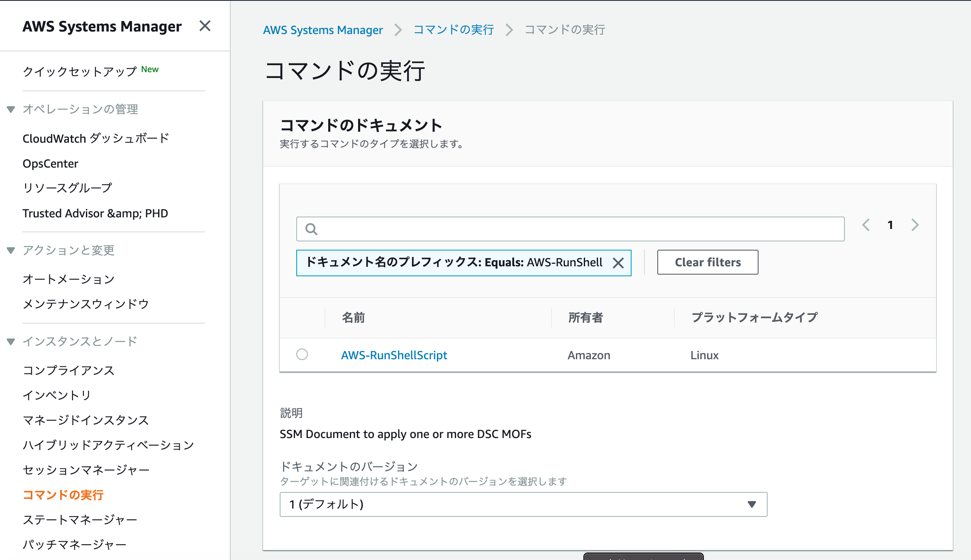The width and height of the screenshot is (971, 560).
Task: Collapse the インスタンスとノード section
Action: click(11, 342)
